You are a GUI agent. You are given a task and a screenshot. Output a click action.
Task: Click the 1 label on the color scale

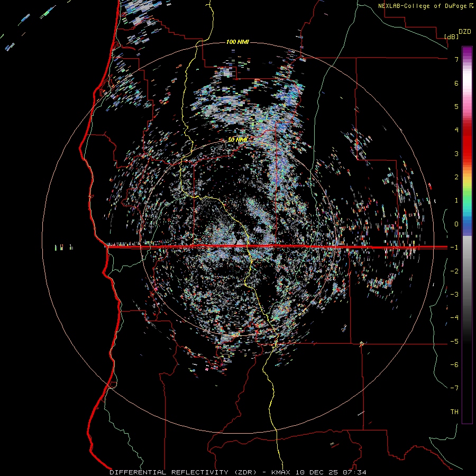[456, 200]
